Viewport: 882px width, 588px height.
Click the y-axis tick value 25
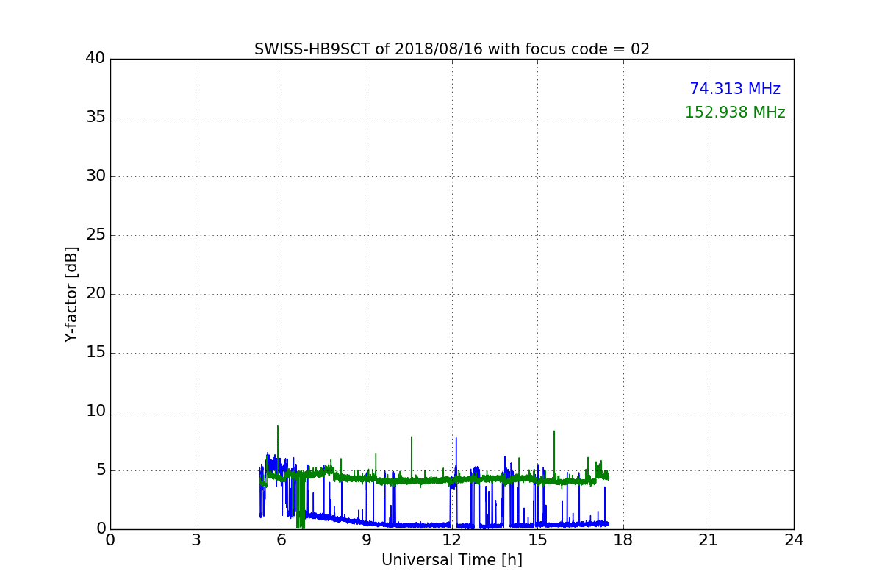click(96, 235)
